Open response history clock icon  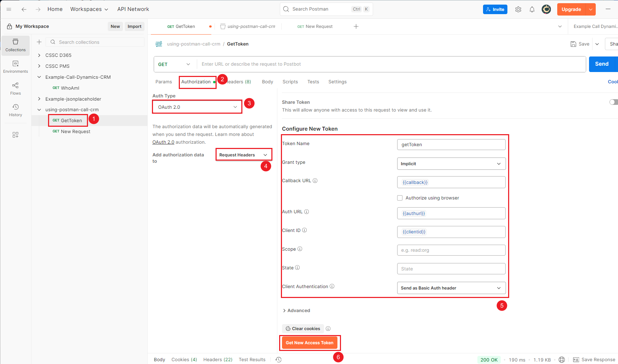278,360
